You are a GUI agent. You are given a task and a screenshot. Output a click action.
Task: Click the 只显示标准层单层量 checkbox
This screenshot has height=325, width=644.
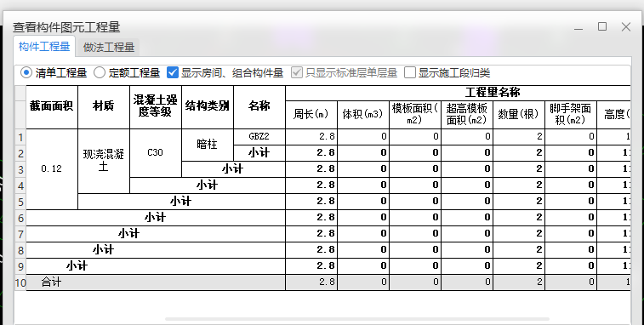[297, 73]
